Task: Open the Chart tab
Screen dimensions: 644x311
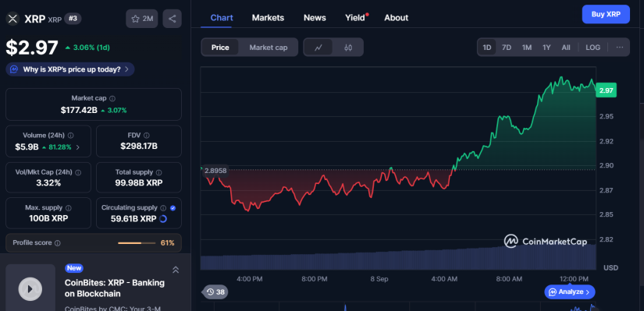Action: pyautogui.click(x=222, y=18)
